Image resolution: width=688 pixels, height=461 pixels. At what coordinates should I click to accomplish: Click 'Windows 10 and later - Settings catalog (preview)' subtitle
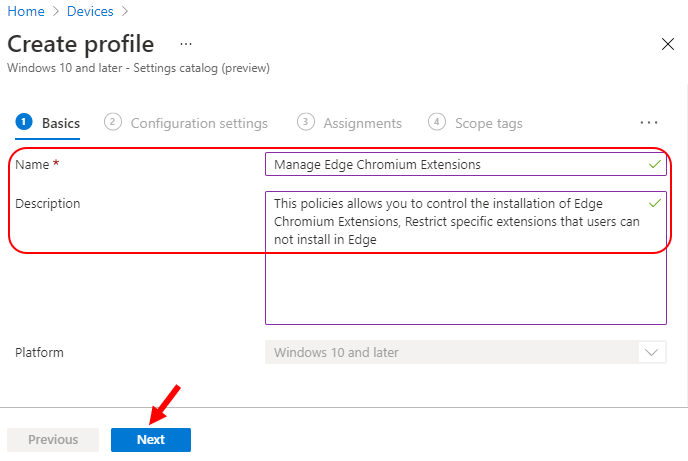(139, 68)
